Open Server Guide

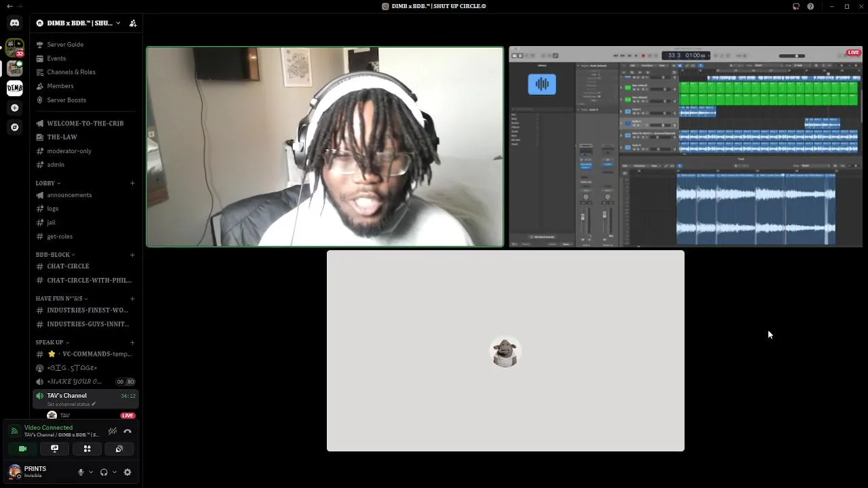(85, 45)
